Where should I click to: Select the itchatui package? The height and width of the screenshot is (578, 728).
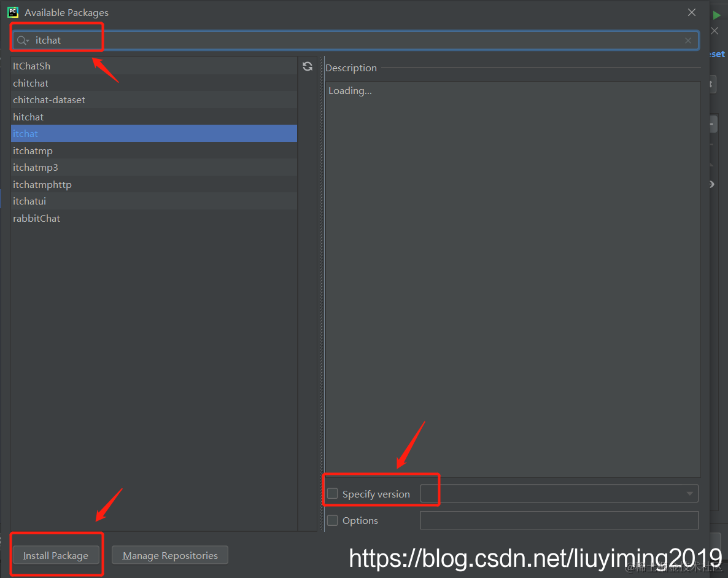click(154, 201)
